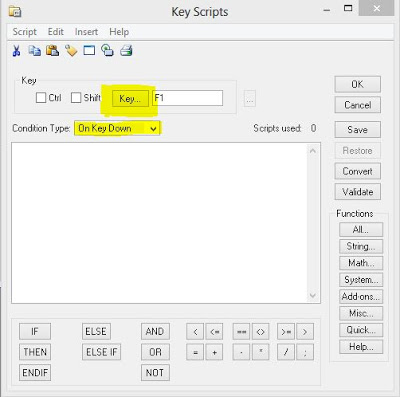Image resolution: width=400 pixels, height=397 pixels.
Task: Click the Restore button
Action: pos(357,151)
